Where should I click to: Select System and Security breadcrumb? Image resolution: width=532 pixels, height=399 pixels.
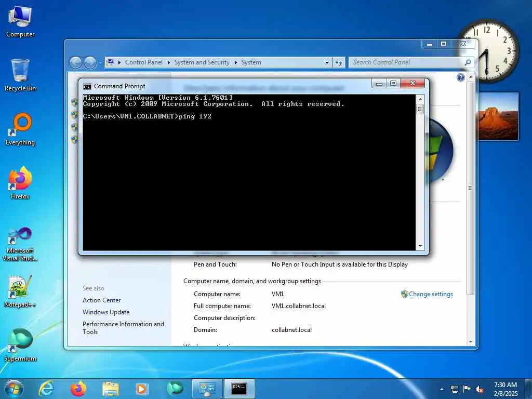click(202, 62)
